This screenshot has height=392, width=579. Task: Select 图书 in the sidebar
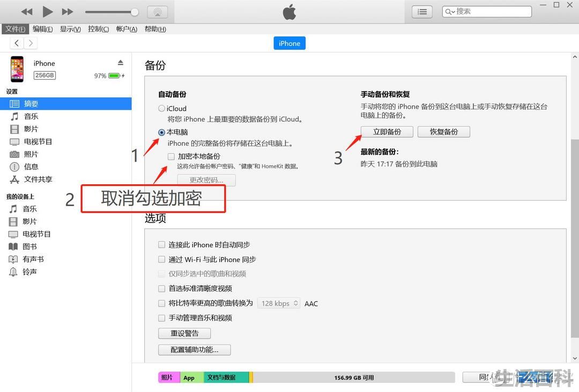point(66,246)
